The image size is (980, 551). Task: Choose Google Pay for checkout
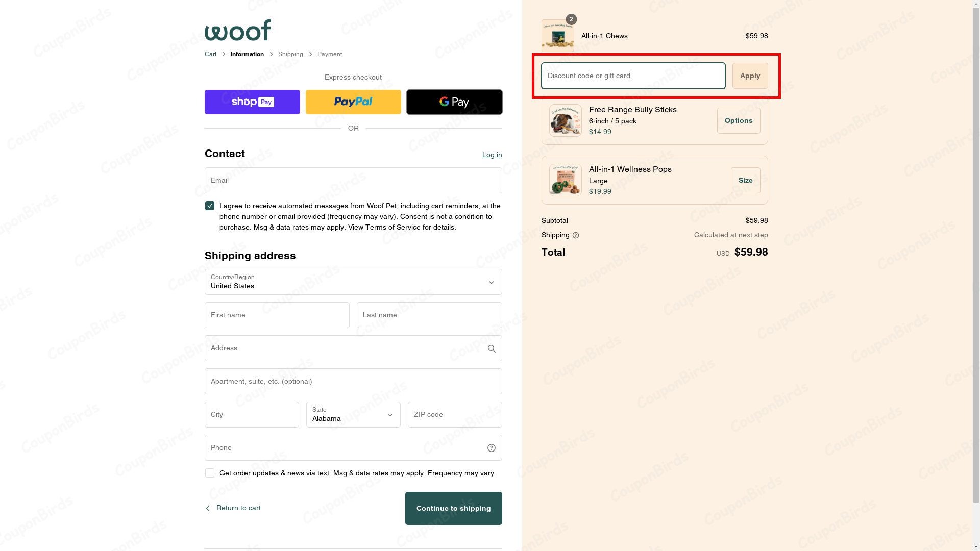[454, 102]
